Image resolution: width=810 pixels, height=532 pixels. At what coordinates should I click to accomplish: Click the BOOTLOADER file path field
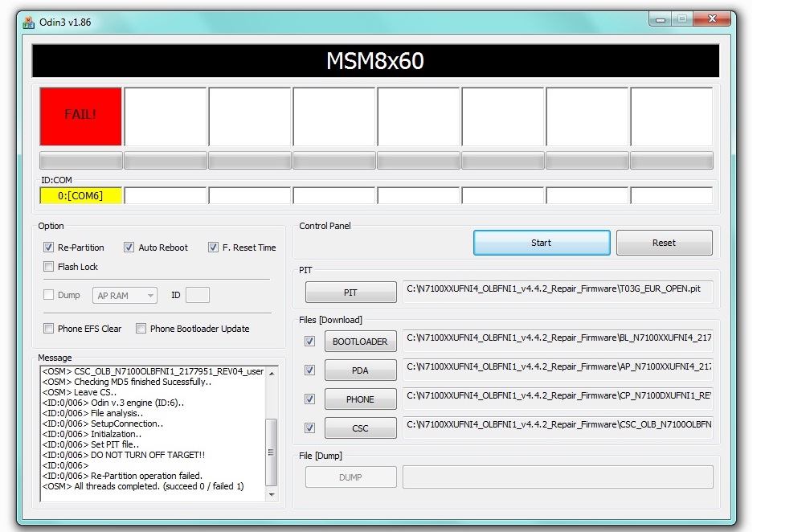point(558,341)
